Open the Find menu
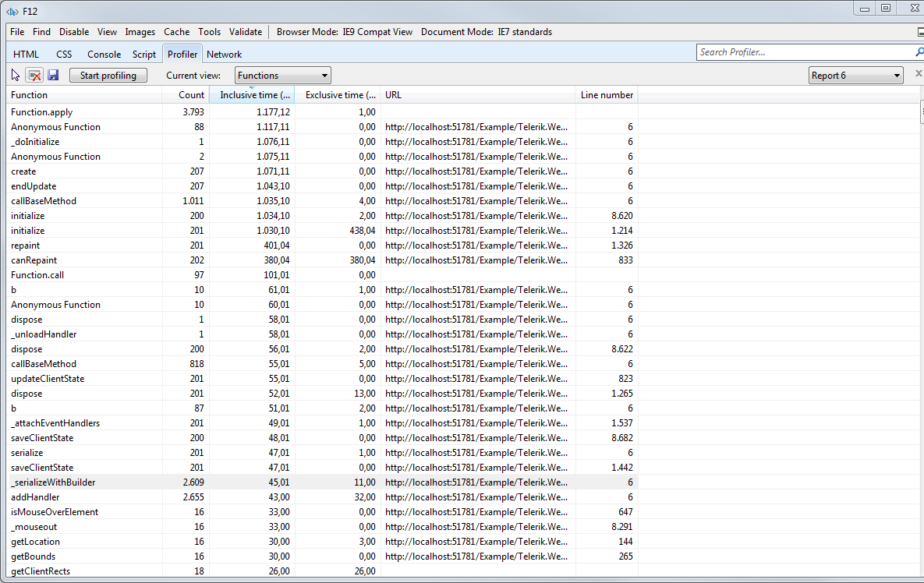Screen dimensions: 924x583 [41, 32]
